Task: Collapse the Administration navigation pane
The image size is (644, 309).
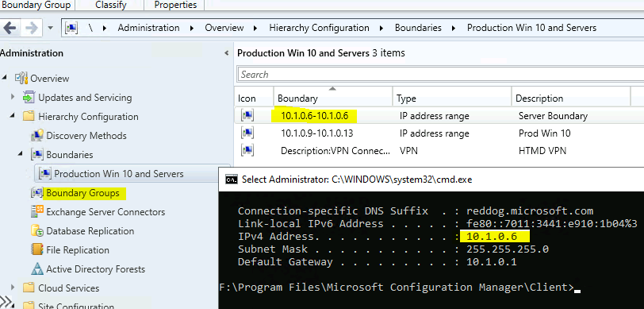Action: pos(226,53)
